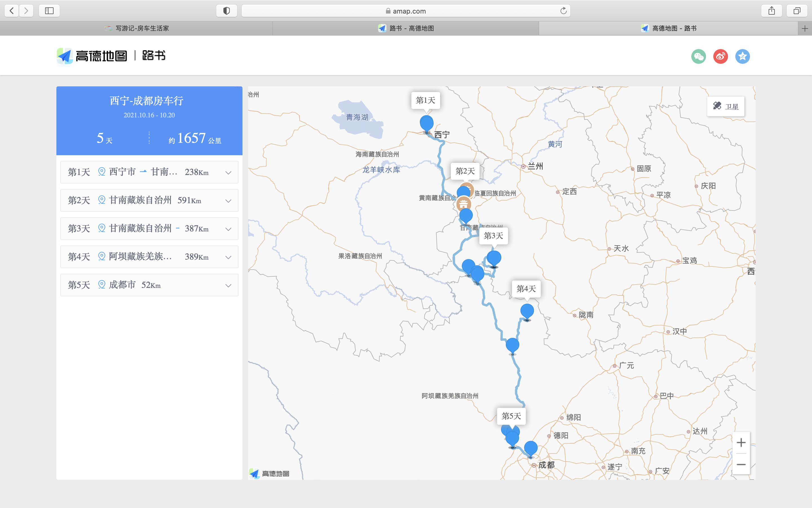
Task: Expand the 第2天 itinerary chevron
Action: coord(228,201)
